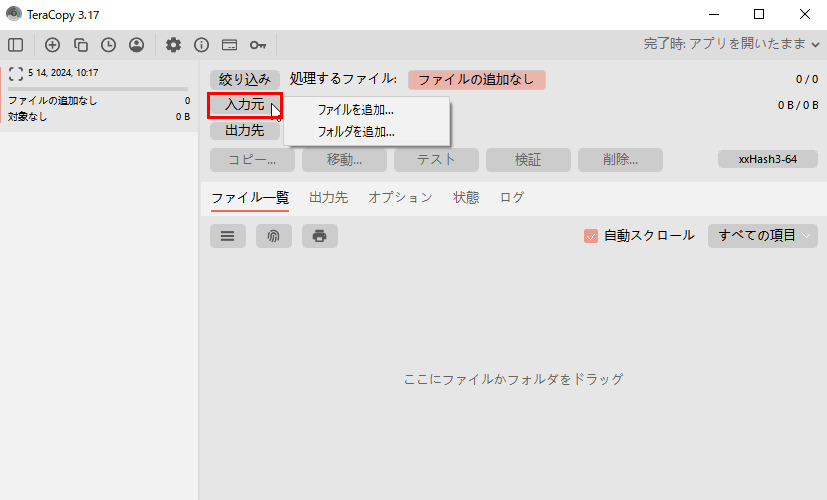The image size is (827, 500).
Task: Expand the 完了時: アプリを開いたまま dropdown
Action: [x=732, y=44]
